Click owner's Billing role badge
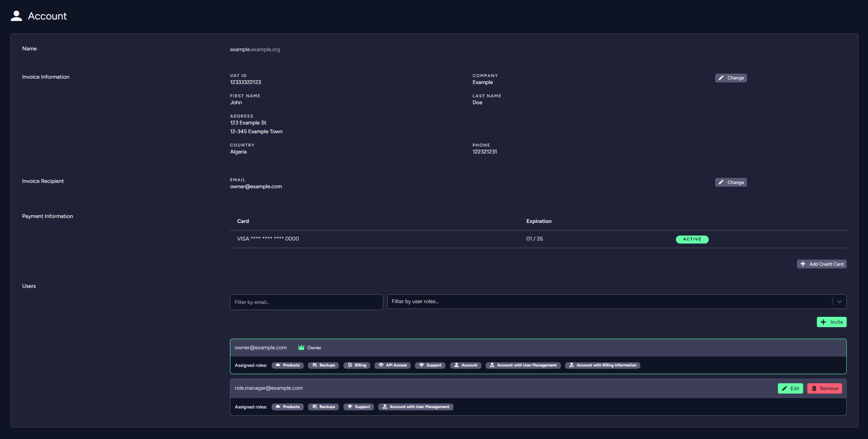This screenshot has height=439, width=868. click(356, 365)
